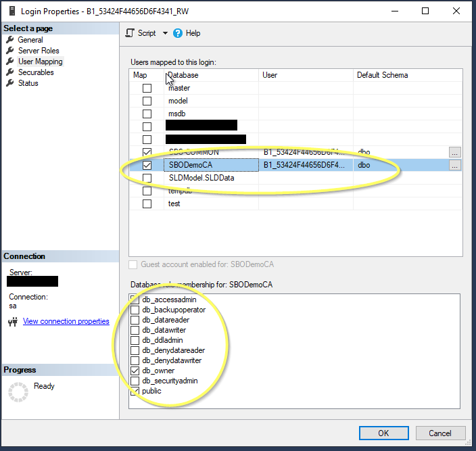Click the wrench icon beside Status
Image resolution: width=476 pixels, height=451 pixels.
pos(10,83)
